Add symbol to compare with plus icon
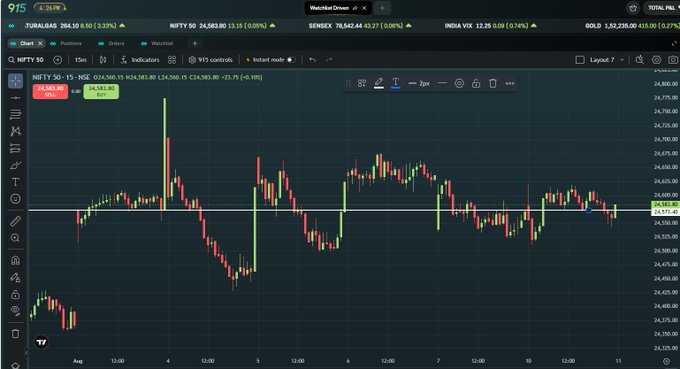This screenshot has width=680, height=369. click(57, 60)
